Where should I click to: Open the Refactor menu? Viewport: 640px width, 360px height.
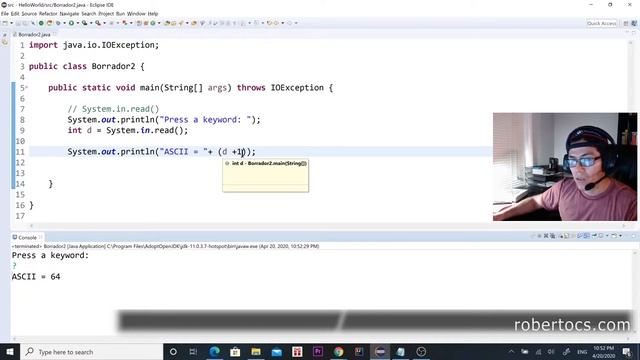tap(48, 13)
